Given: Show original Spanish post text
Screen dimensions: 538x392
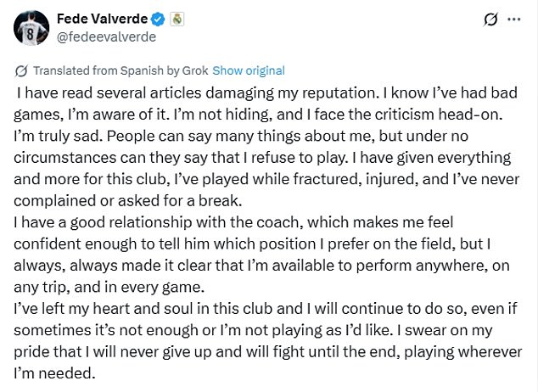Looking at the screenshot, I should (248, 70).
